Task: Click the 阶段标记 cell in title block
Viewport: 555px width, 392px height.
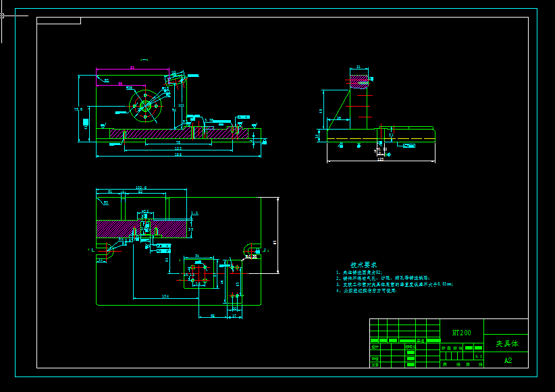Action: tap(452, 348)
